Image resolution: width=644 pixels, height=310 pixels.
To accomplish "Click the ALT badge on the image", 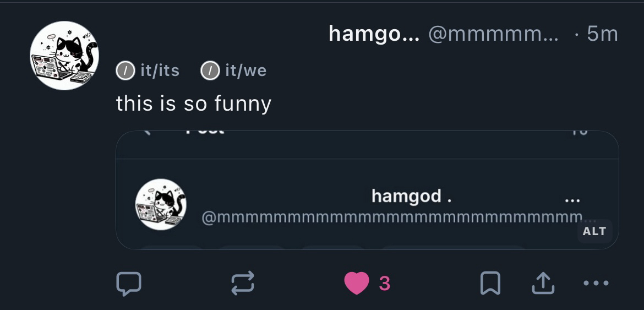I will tap(594, 231).
